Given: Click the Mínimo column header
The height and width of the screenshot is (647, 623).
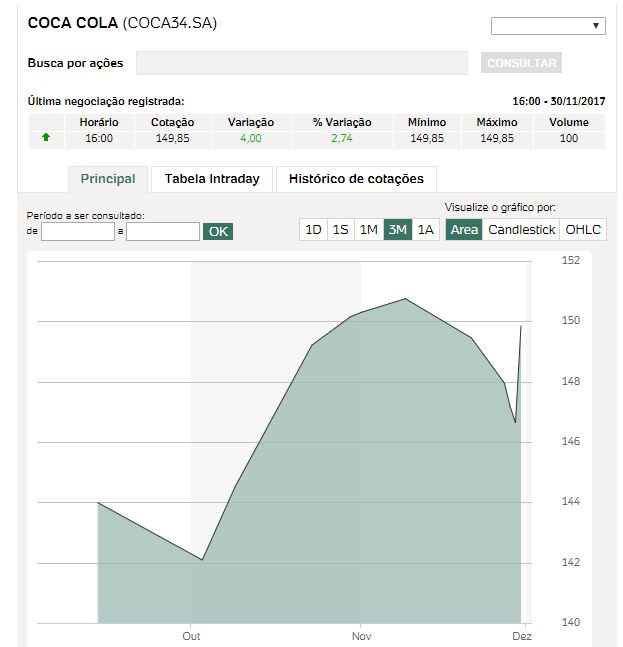Looking at the screenshot, I should point(427,123).
